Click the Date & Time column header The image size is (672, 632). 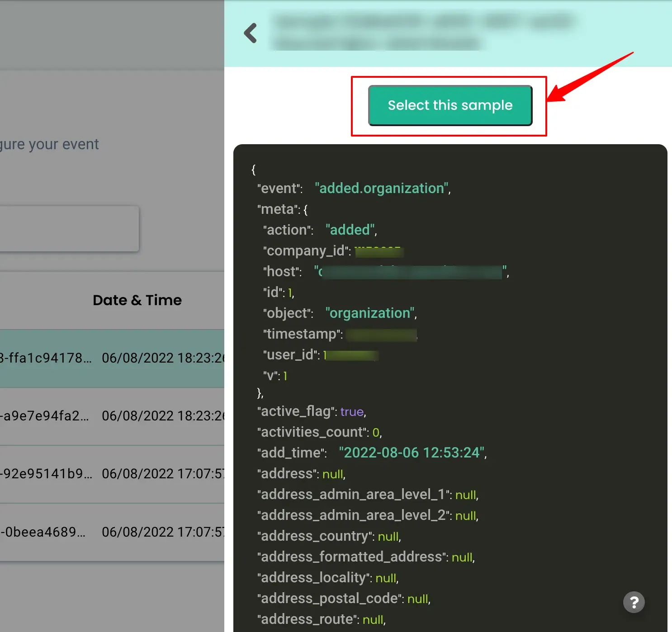pyautogui.click(x=137, y=300)
